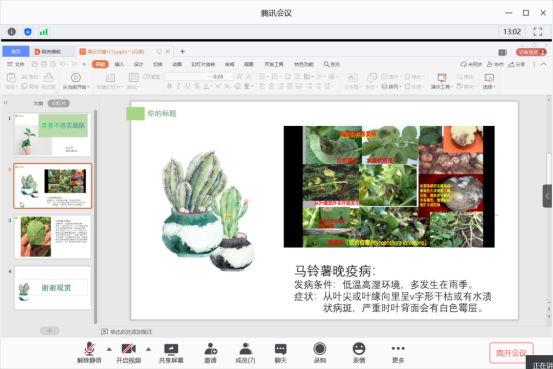Expand the collapsed right side panel handle
The width and height of the screenshot is (553, 369).
click(547, 196)
